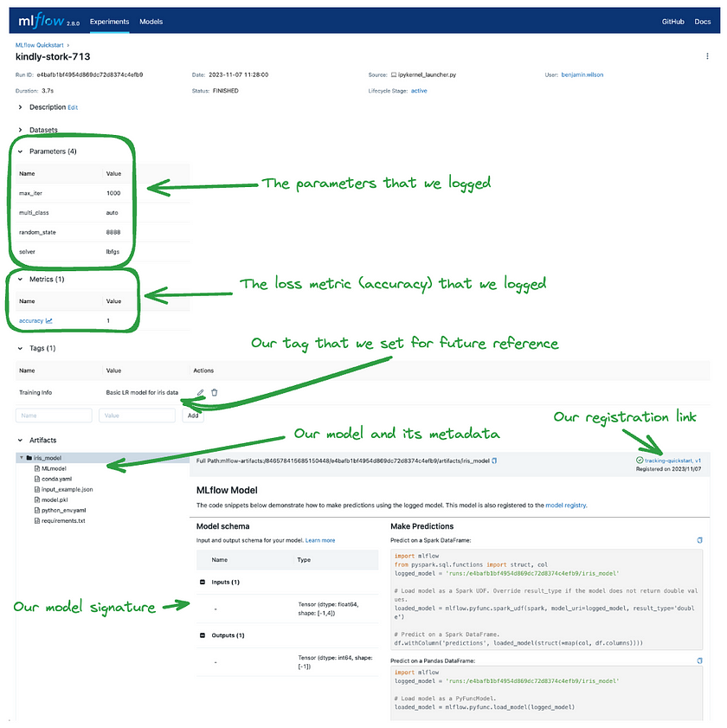Click the Add tag button
The image size is (727, 728).
coord(193,416)
